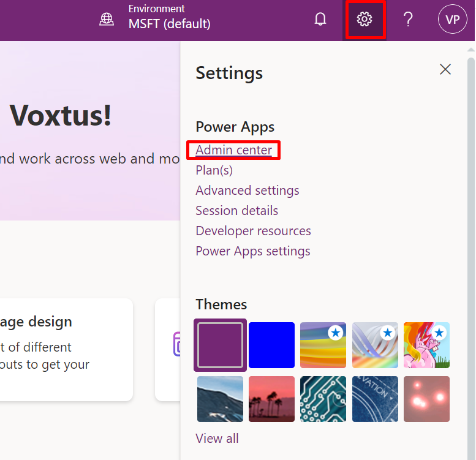Close the Settings panel
This screenshot has width=476, height=460.
click(x=445, y=69)
